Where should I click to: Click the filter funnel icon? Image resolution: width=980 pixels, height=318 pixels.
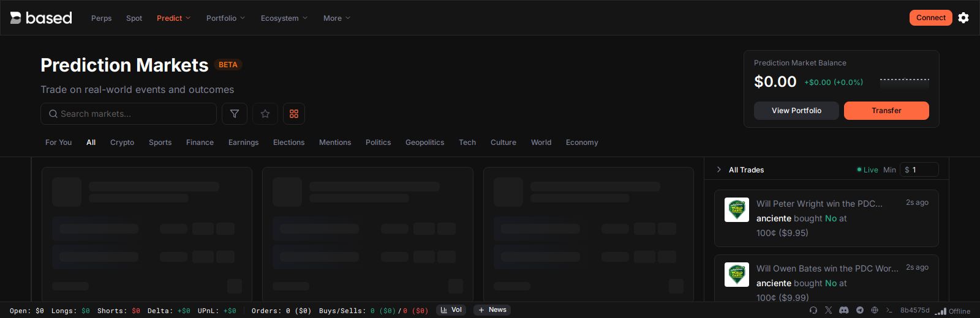click(x=235, y=114)
